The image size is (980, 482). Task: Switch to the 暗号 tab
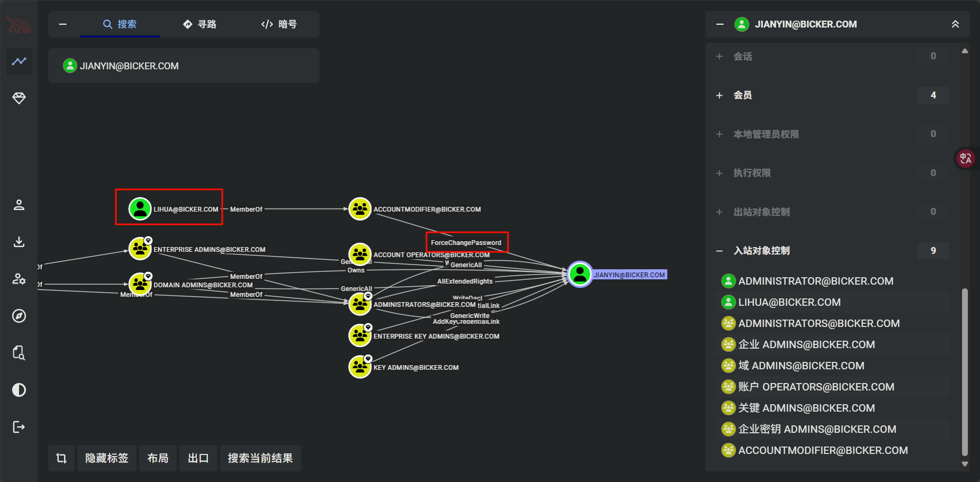279,24
